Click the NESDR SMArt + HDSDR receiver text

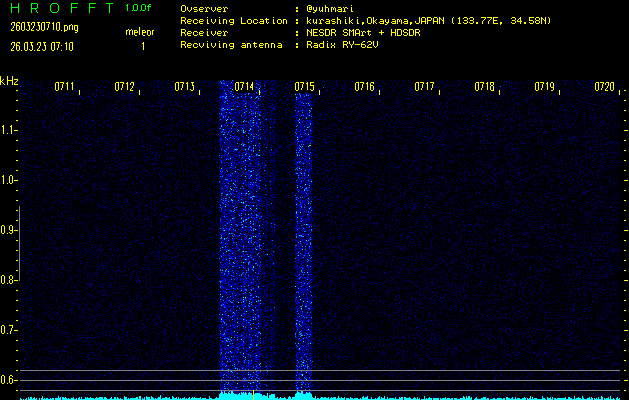click(357, 32)
